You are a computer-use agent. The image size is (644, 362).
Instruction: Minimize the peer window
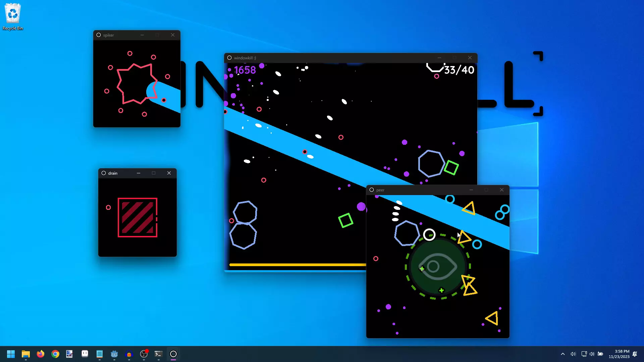click(x=471, y=190)
